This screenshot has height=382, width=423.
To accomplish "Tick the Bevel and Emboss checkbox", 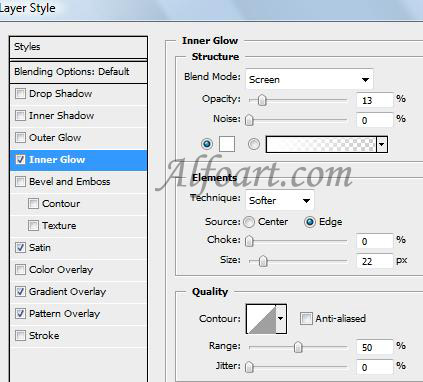I will pos(20,182).
